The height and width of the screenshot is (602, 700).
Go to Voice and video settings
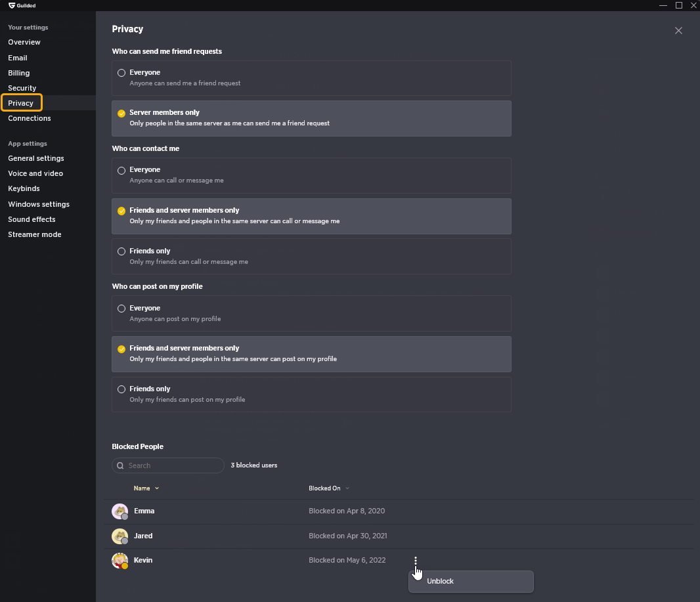pos(35,173)
